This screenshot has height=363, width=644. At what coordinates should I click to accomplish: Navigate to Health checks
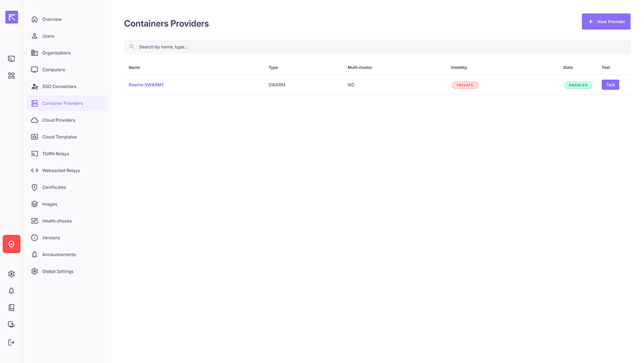[x=57, y=221]
